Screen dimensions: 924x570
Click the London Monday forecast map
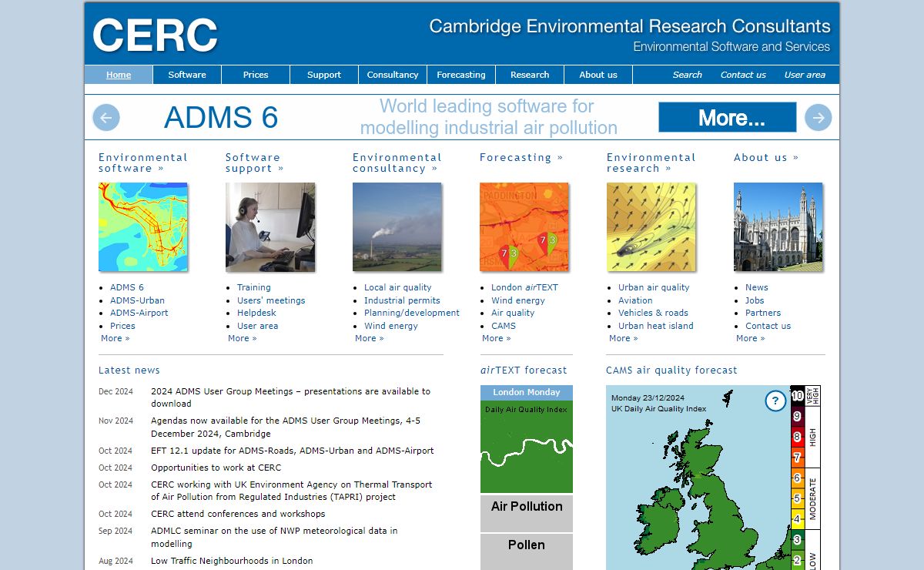[527, 447]
